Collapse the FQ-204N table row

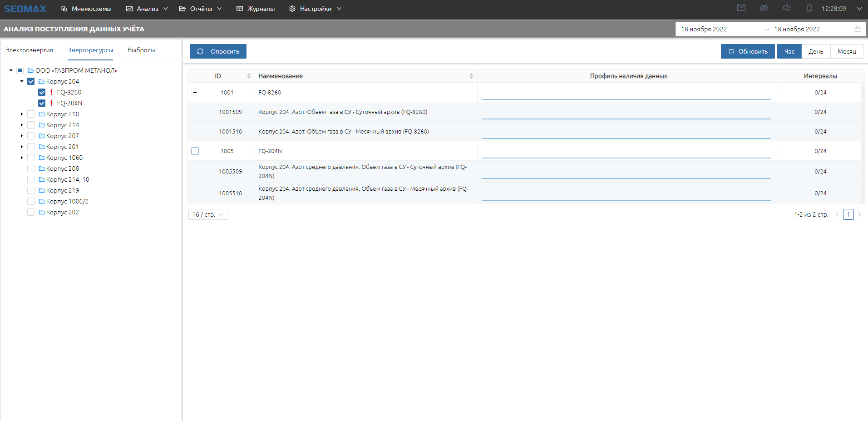tap(195, 151)
